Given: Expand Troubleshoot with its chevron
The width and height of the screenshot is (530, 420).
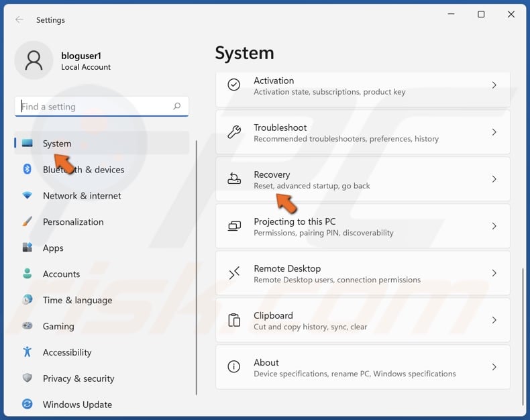Looking at the screenshot, I should coord(494,132).
